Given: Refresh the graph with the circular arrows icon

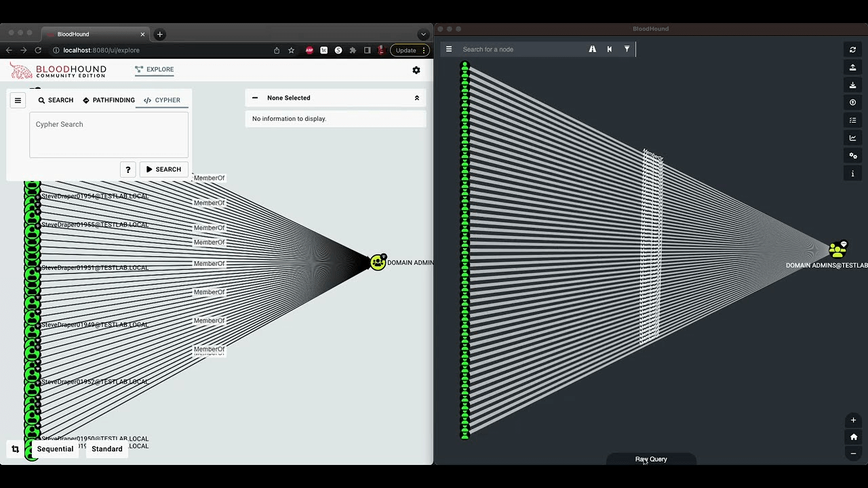Looking at the screenshot, I should pyautogui.click(x=853, y=49).
